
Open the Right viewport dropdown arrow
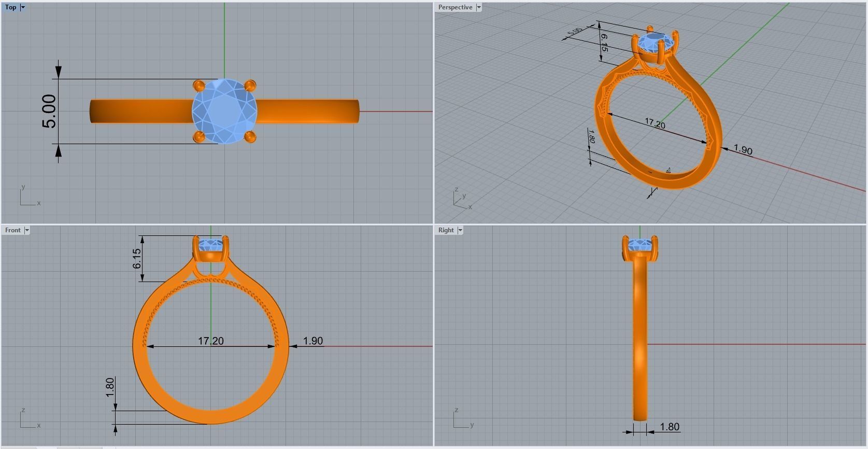coord(460,230)
